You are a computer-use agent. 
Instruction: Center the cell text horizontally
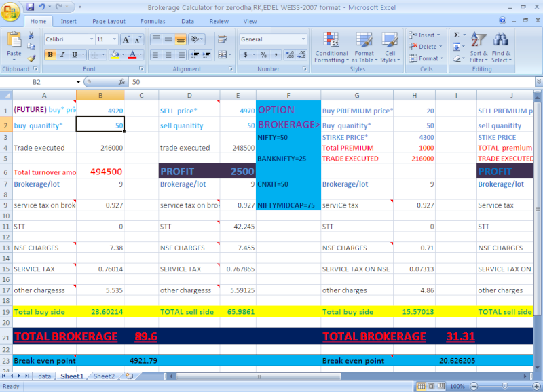point(168,55)
